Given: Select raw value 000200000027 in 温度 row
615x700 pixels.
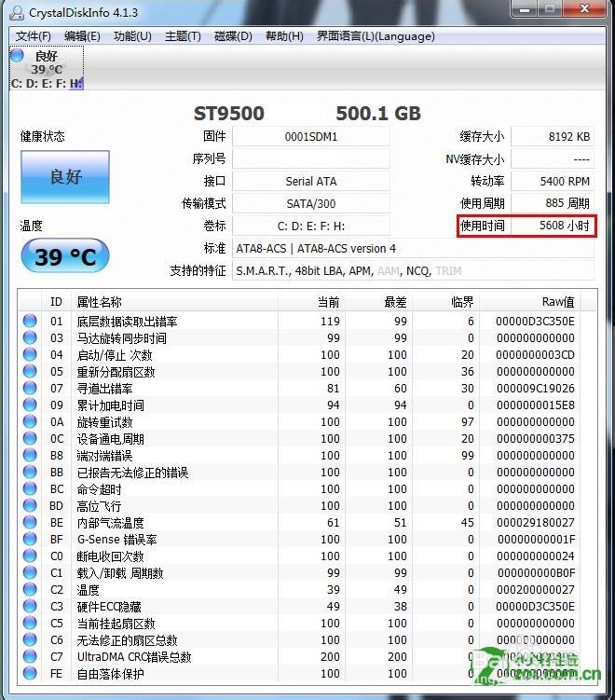Looking at the screenshot, I should tap(535, 590).
